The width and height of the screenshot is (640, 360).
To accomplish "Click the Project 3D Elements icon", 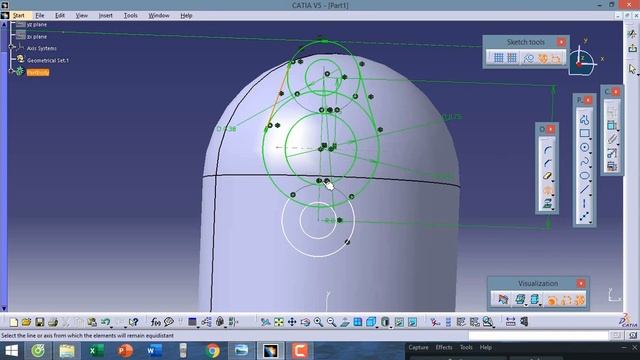I will [x=547, y=203].
